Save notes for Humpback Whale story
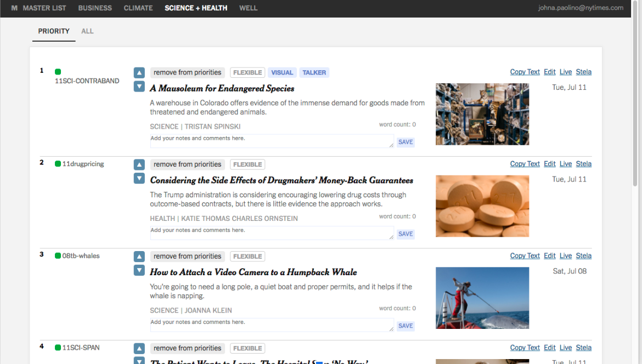Image resolution: width=642 pixels, height=364 pixels. [x=406, y=326]
